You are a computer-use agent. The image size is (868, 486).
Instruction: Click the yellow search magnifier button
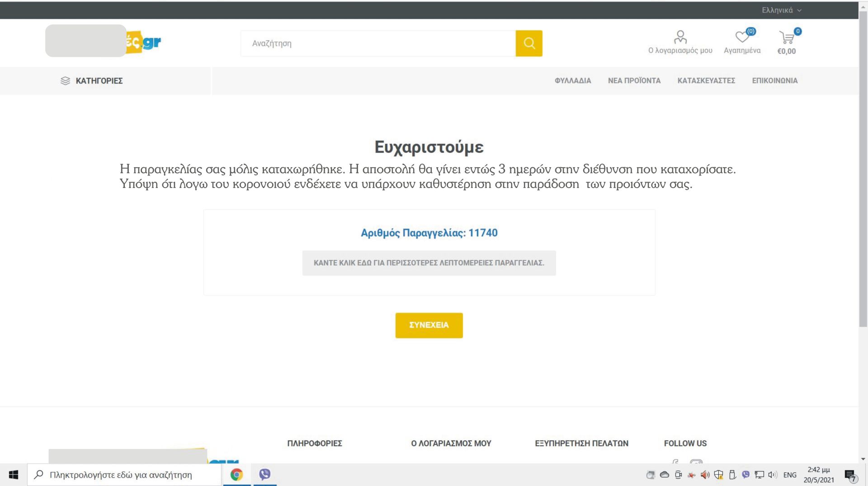coord(528,43)
